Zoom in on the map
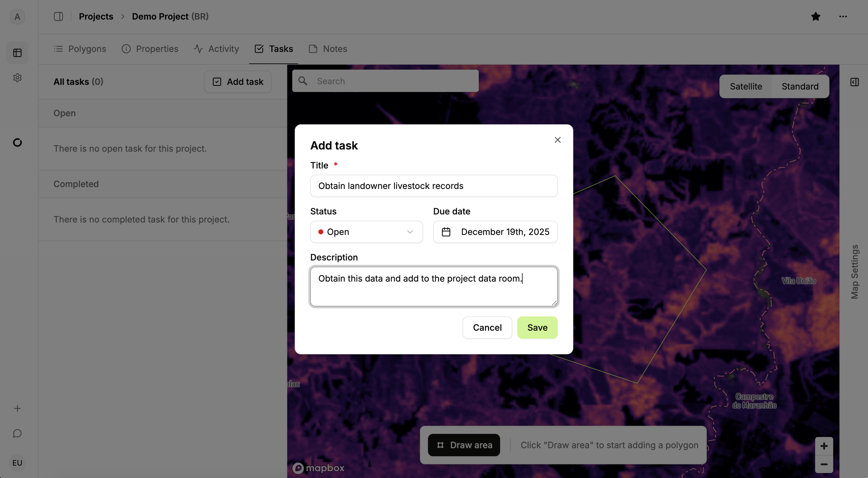 824,446
